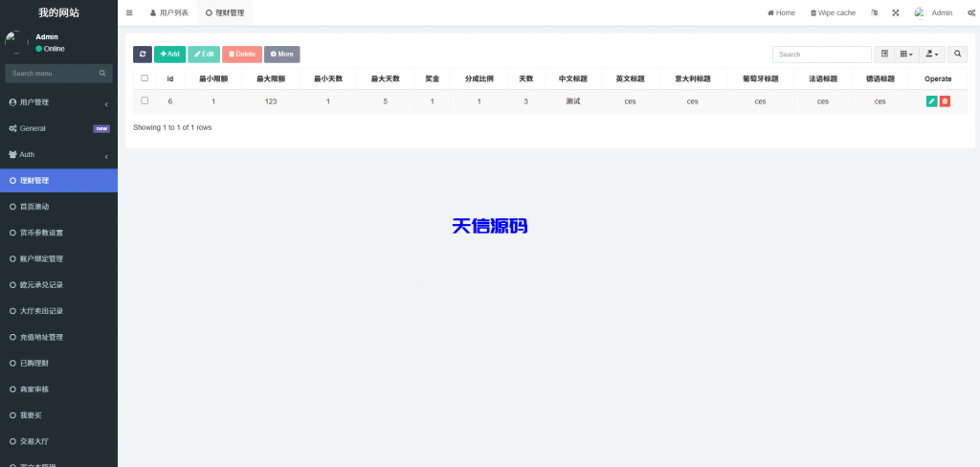Open 交易大厅 sidebar item
This screenshot has height=467, width=980.
(58, 441)
